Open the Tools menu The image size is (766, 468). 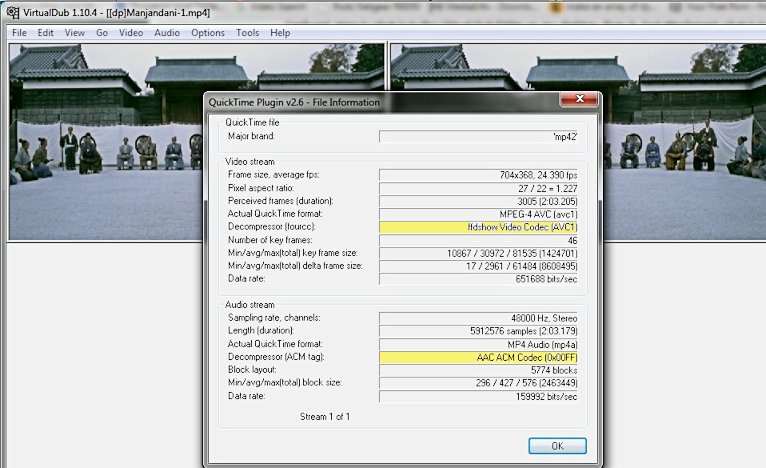coord(248,33)
